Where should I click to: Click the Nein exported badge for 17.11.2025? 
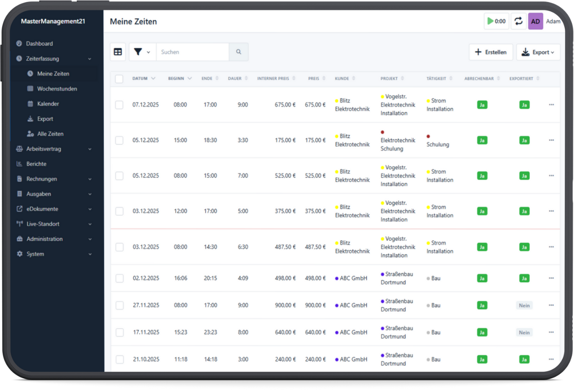[524, 333]
